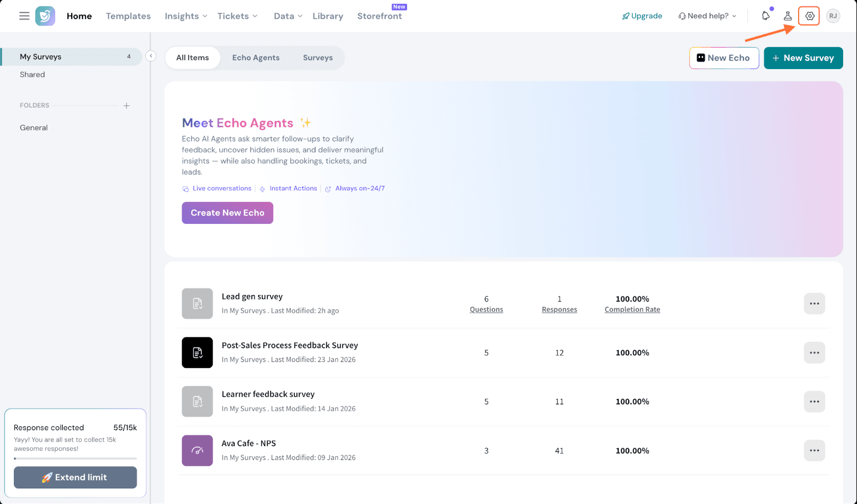The width and height of the screenshot is (857, 504).
Task: Expand the Tickets dropdown menu
Action: click(x=237, y=16)
